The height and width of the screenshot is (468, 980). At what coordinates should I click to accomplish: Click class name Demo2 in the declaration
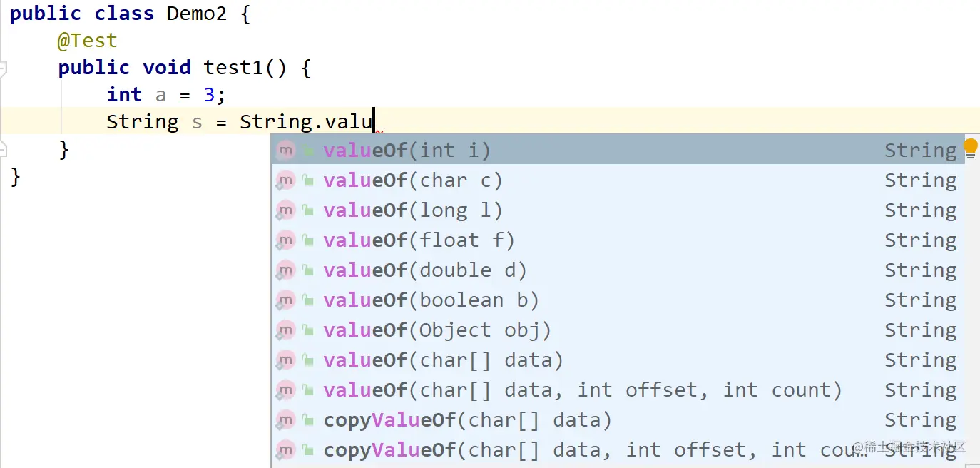(197, 14)
